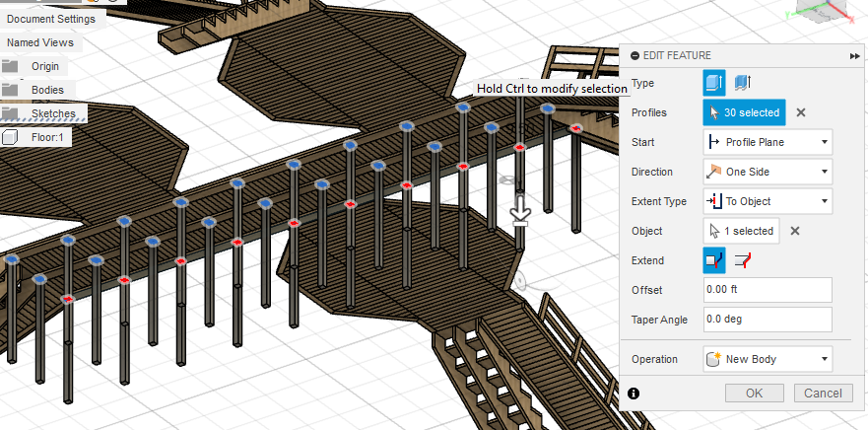The image size is (868, 430).
Task: Open the Extent Type To Object dropdown
Action: tap(768, 202)
